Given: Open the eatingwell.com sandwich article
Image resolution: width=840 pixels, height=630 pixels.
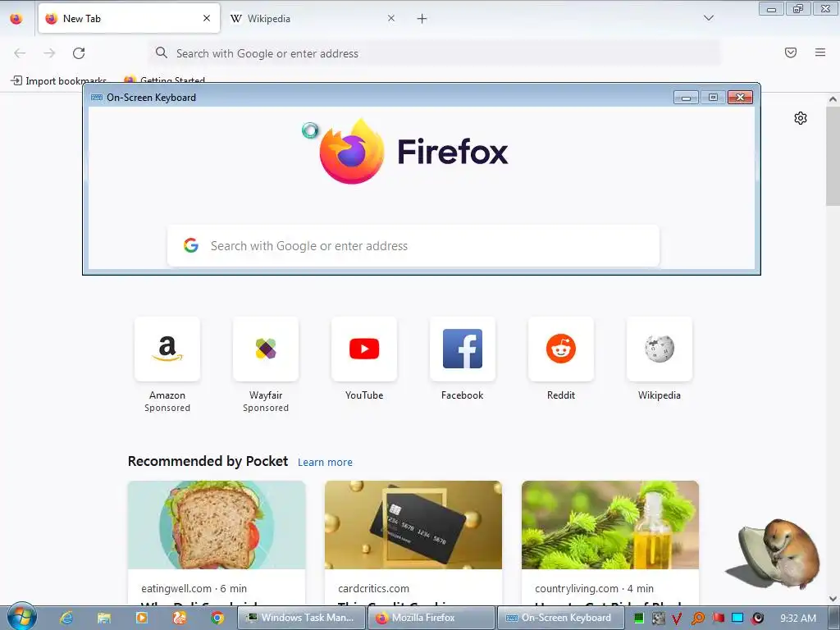Looking at the screenshot, I should point(217,543).
